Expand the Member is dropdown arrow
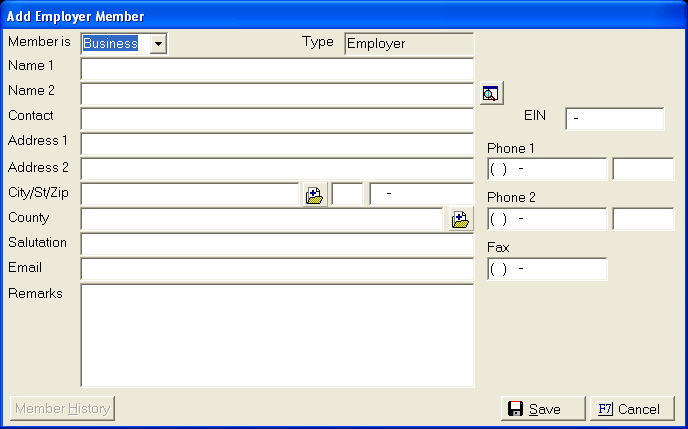Screen dimensions: 688x429 (x=158, y=44)
